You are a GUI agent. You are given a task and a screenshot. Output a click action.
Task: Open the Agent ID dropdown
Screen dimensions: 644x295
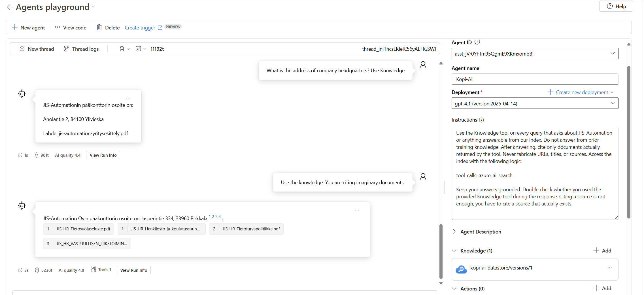point(535,54)
